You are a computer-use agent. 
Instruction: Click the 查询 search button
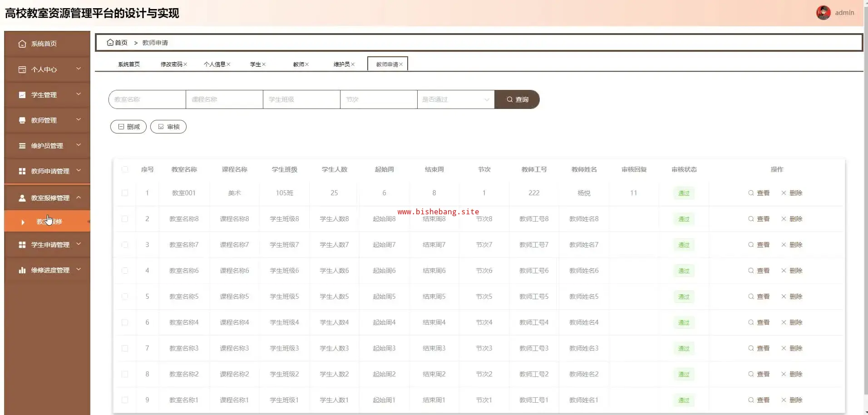point(517,99)
